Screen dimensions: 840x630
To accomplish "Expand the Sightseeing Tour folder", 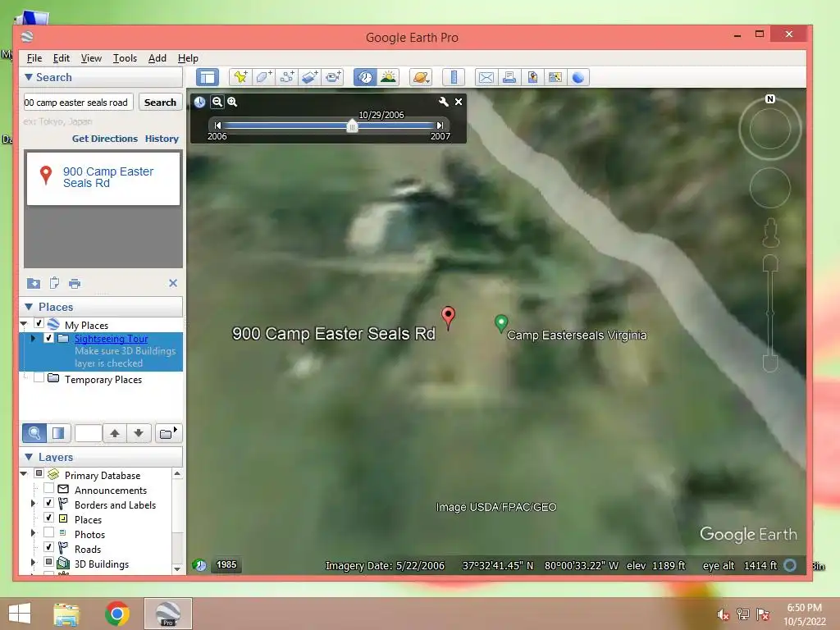I will 33,338.
